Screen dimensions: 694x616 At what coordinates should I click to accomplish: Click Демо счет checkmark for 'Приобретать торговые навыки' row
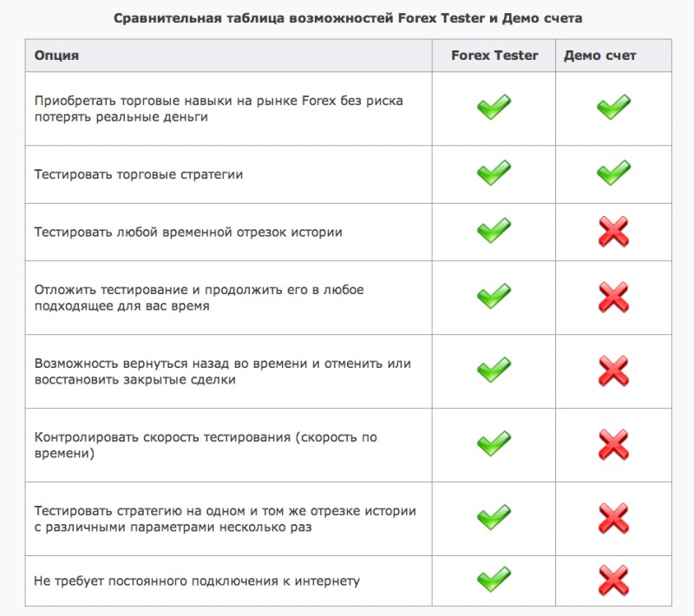point(613,108)
